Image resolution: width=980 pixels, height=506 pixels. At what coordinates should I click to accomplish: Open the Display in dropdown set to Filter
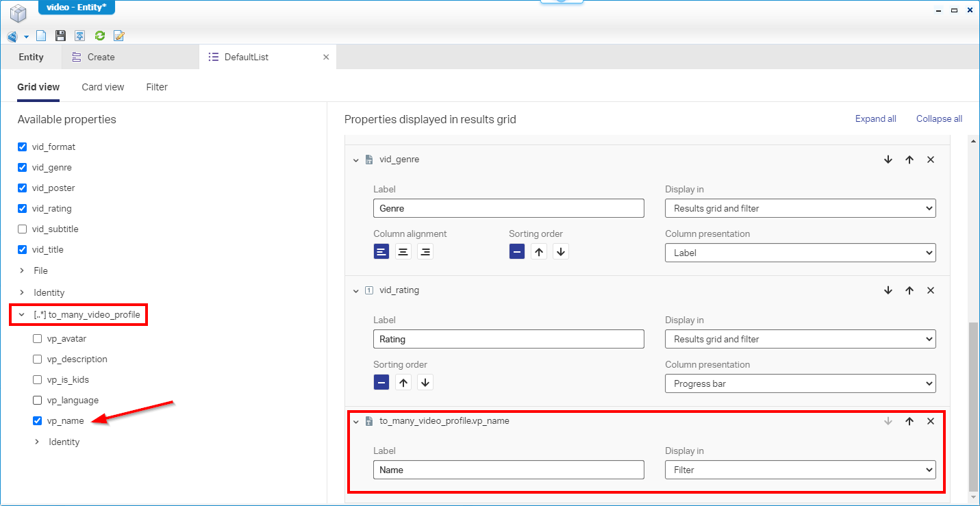pos(800,470)
